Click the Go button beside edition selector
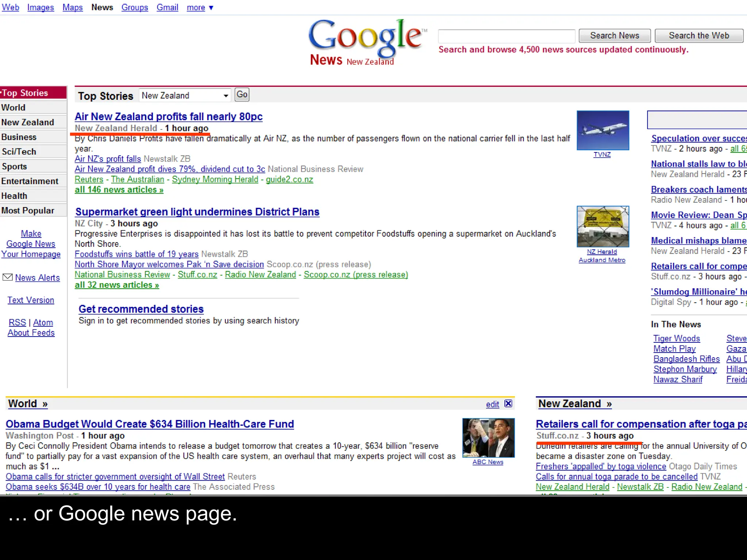The width and height of the screenshot is (747, 560). [242, 95]
